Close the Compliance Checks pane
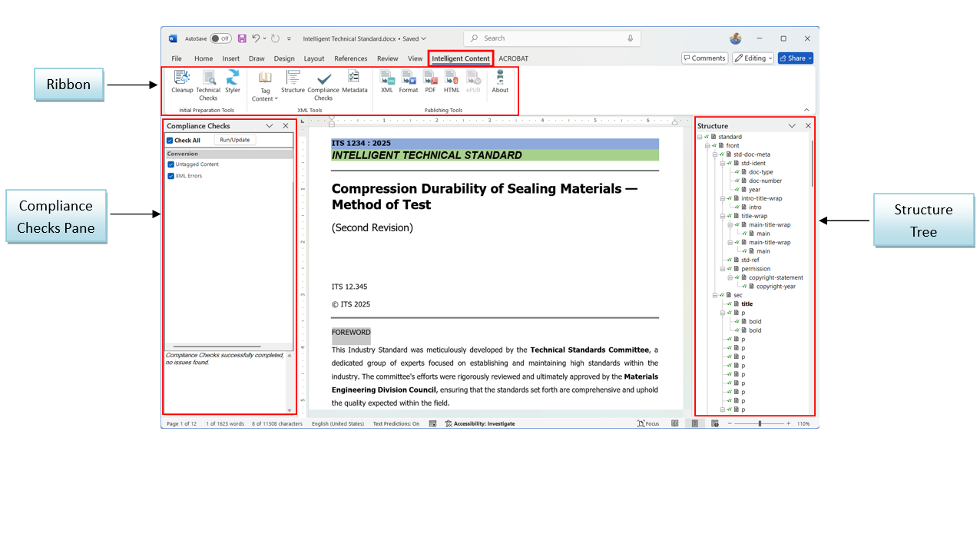 (286, 126)
